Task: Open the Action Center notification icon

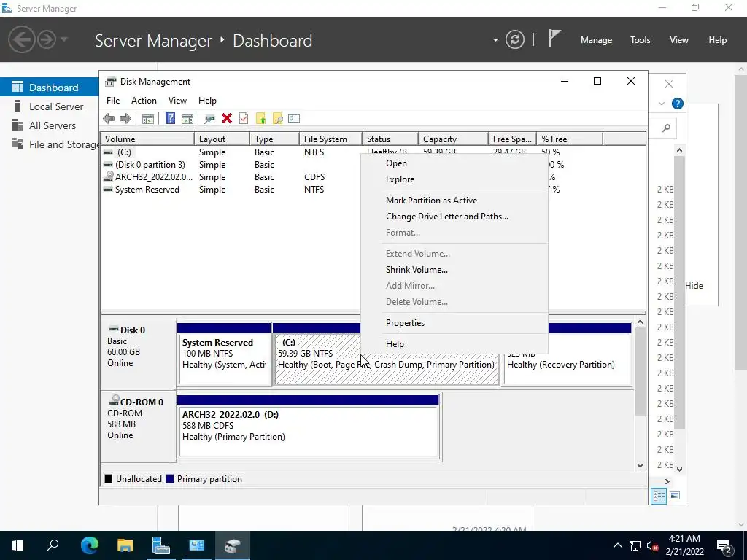Action: point(724,546)
